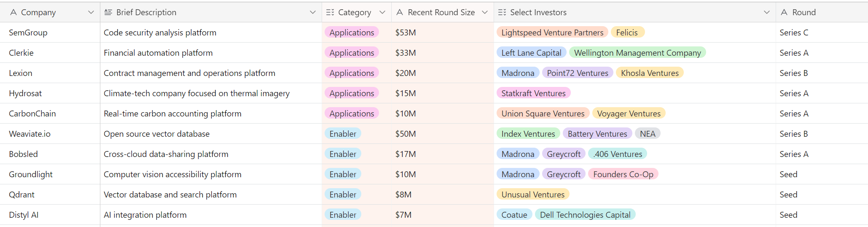Viewport: 868px width, 227px height.
Task: Click the Left Lane Capital tag
Action: [x=531, y=53]
